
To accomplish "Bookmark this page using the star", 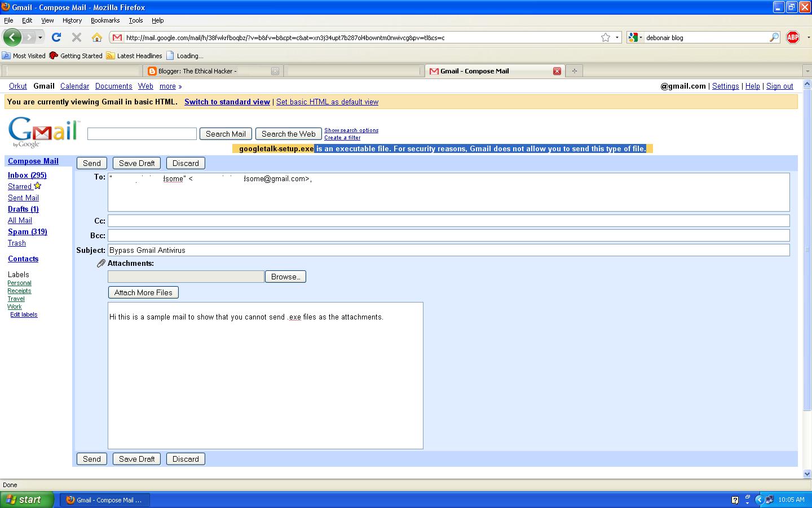I will (x=606, y=37).
